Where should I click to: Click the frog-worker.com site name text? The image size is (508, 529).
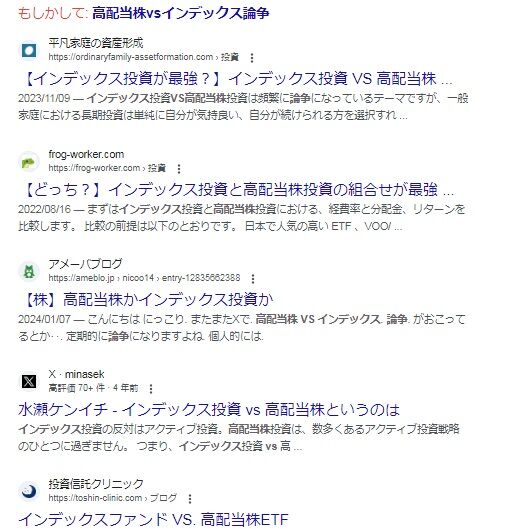tap(86, 155)
